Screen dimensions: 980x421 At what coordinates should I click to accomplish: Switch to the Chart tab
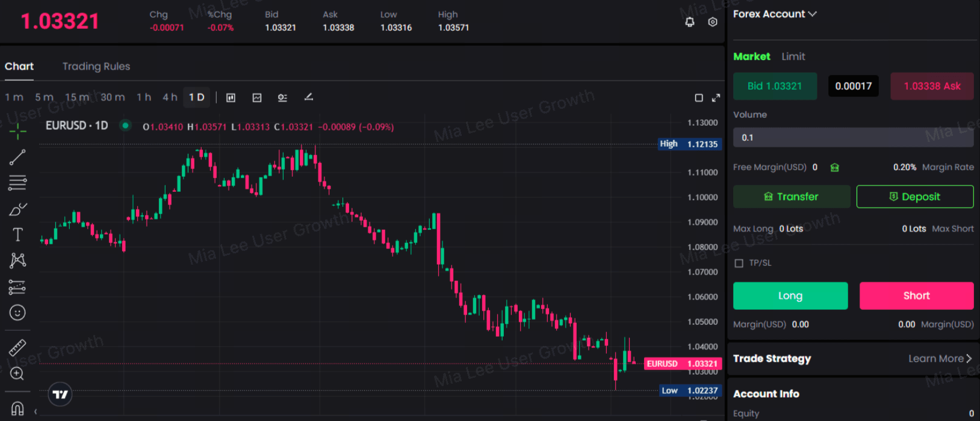coord(19,66)
